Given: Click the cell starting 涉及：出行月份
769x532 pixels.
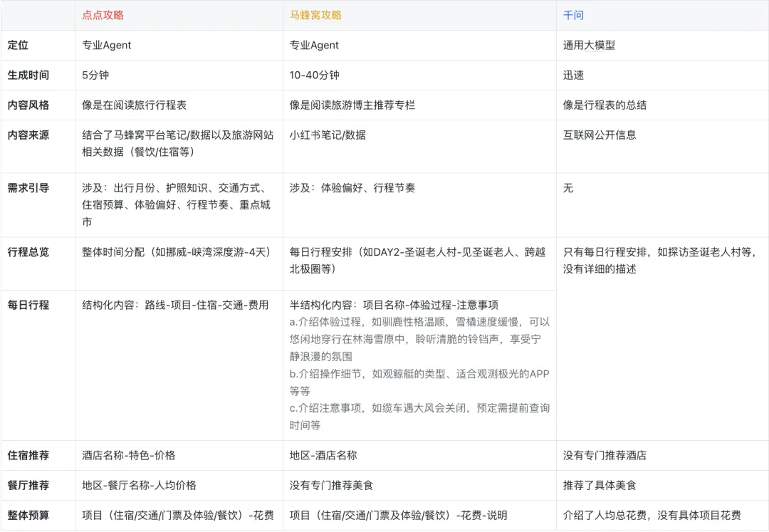Looking at the screenshot, I should coord(176,205).
